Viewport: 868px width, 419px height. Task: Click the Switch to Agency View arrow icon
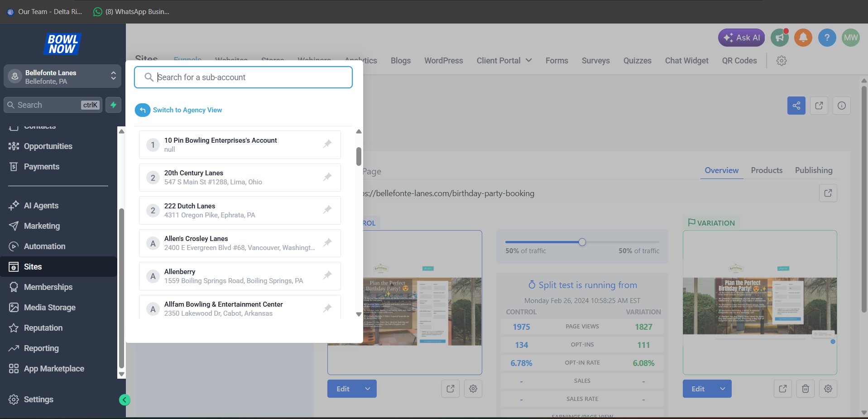143,110
